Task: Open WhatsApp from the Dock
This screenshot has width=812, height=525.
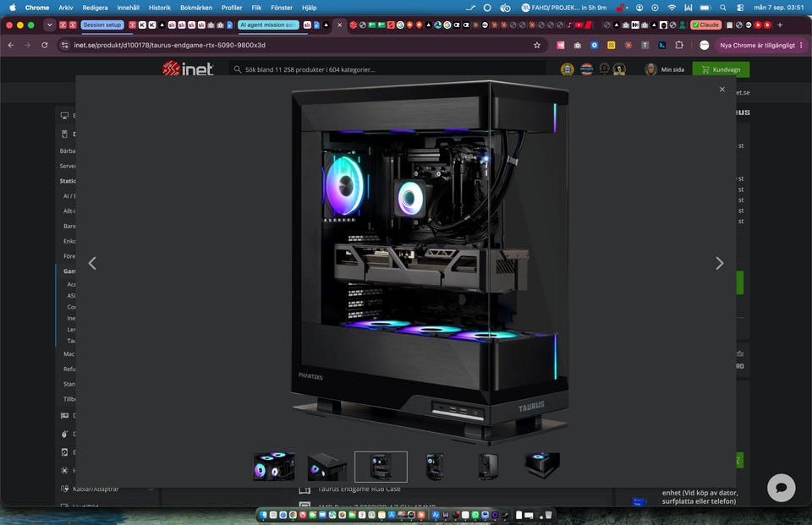Action: (475, 515)
